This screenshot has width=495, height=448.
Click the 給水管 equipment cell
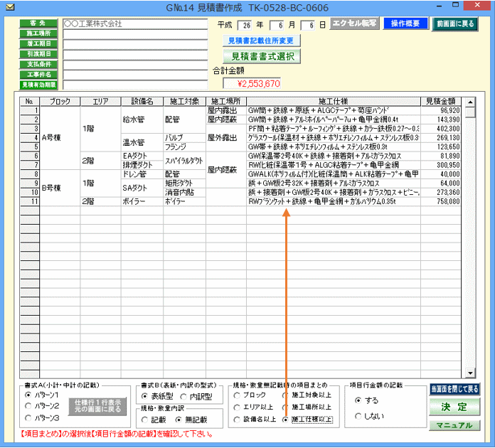tap(142, 119)
